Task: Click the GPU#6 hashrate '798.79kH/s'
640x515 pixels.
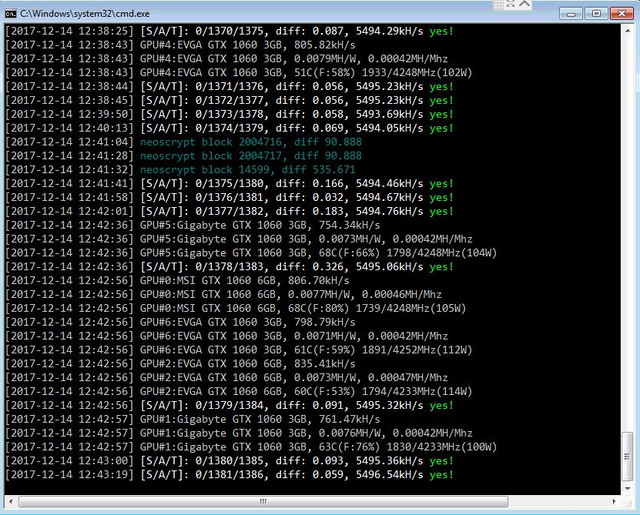Action: (x=325, y=322)
